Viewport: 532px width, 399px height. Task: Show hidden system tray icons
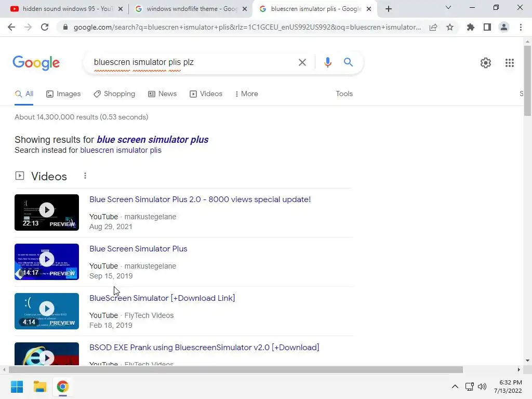click(x=455, y=387)
